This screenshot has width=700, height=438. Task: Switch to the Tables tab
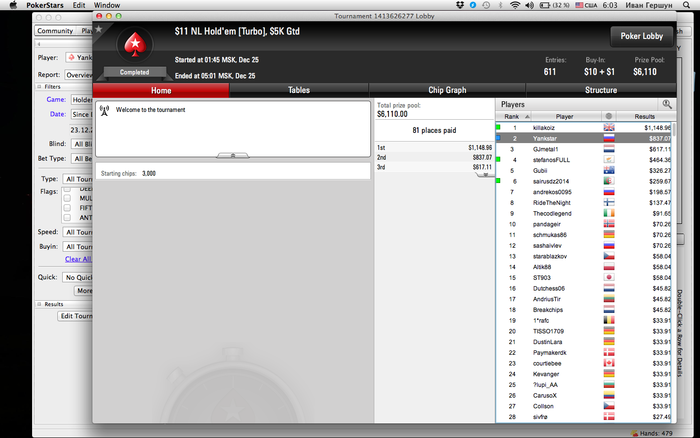point(299,90)
